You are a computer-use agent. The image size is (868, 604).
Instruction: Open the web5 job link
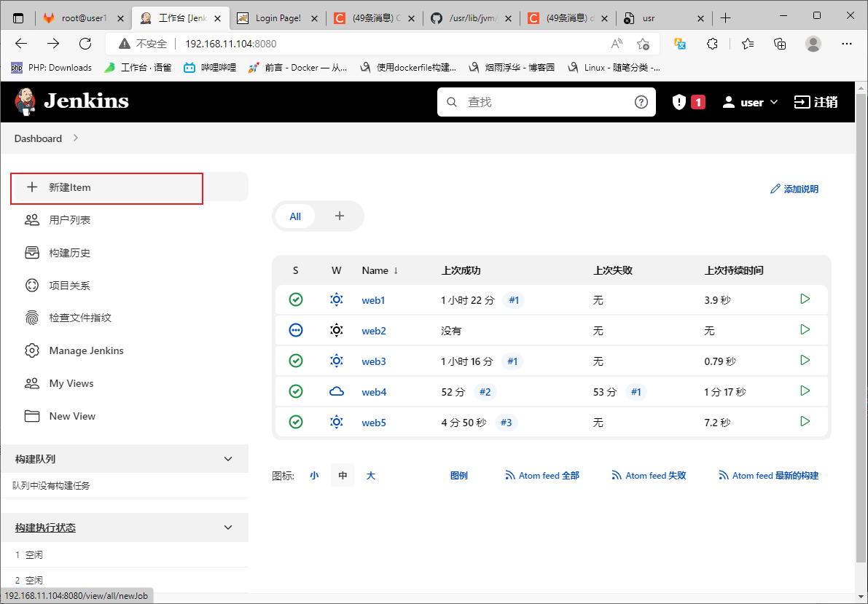(x=374, y=423)
